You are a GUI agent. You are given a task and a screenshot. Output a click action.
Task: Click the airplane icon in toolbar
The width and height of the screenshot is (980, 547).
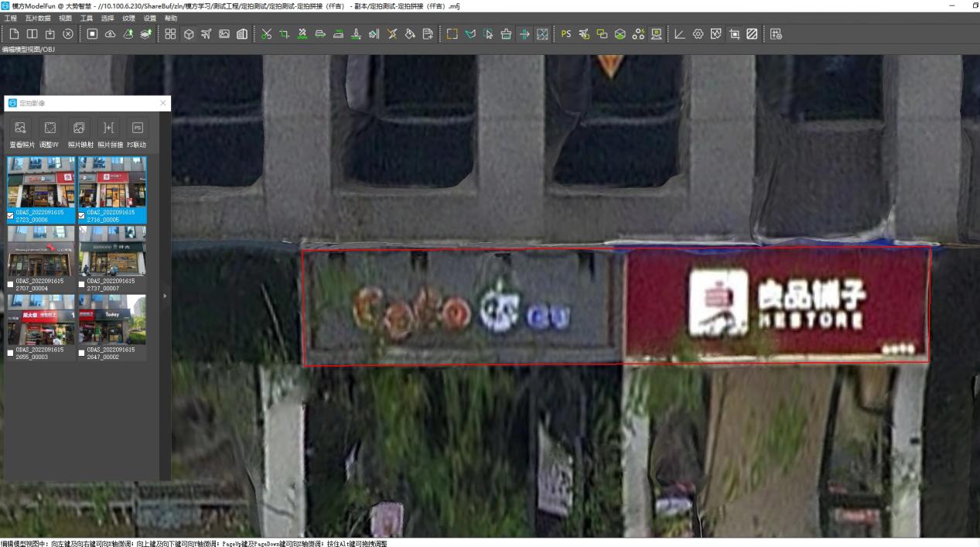pyautogui.click(x=206, y=34)
